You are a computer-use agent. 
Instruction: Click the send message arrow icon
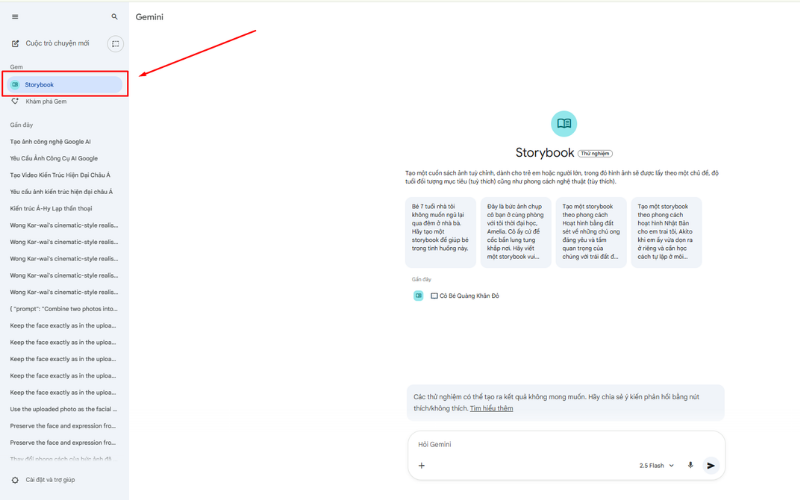[711, 465]
